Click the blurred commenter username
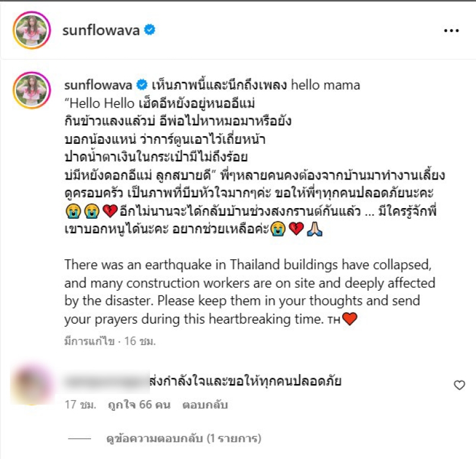This screenshot has width=476, height=459. [x=107, y=381]
